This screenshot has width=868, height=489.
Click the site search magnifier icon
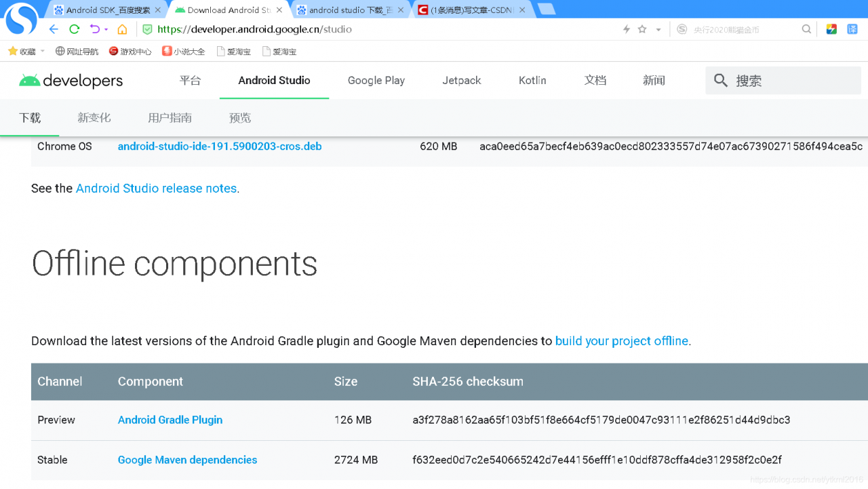[721, 81]
